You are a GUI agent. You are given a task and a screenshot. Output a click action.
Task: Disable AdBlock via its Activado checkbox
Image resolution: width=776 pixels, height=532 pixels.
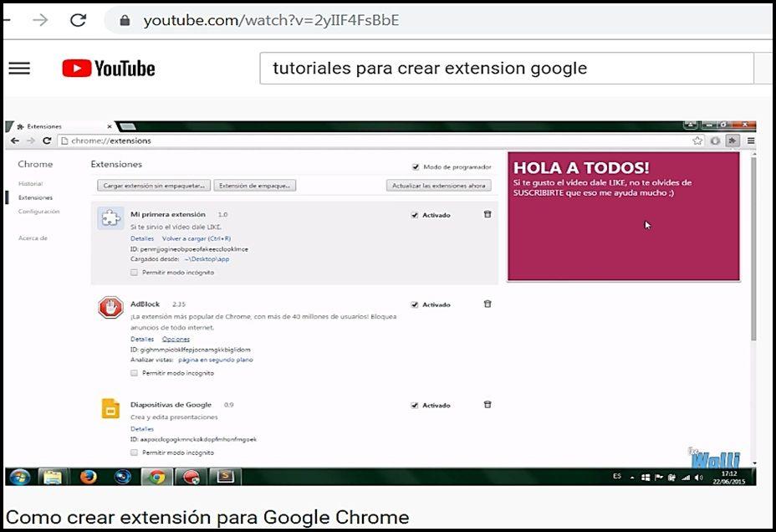(x=415, y=304)
